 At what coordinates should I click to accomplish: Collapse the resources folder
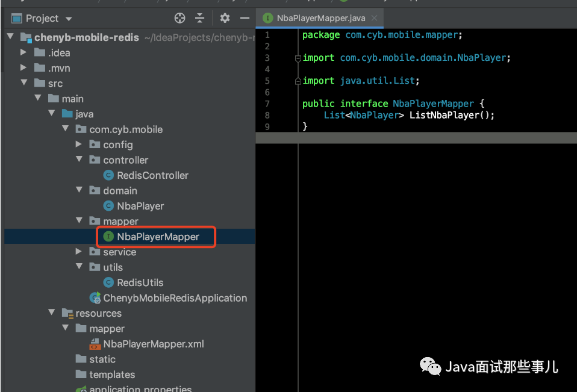tap(52, 312)
